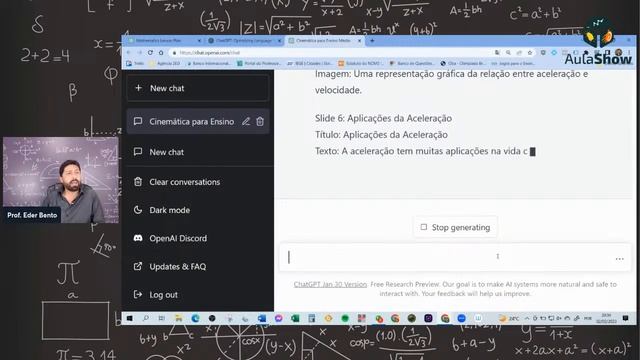640x360 pixels.
Task: Reload the page in the browser
Action: pyautogui.click(x=150, y=53)
